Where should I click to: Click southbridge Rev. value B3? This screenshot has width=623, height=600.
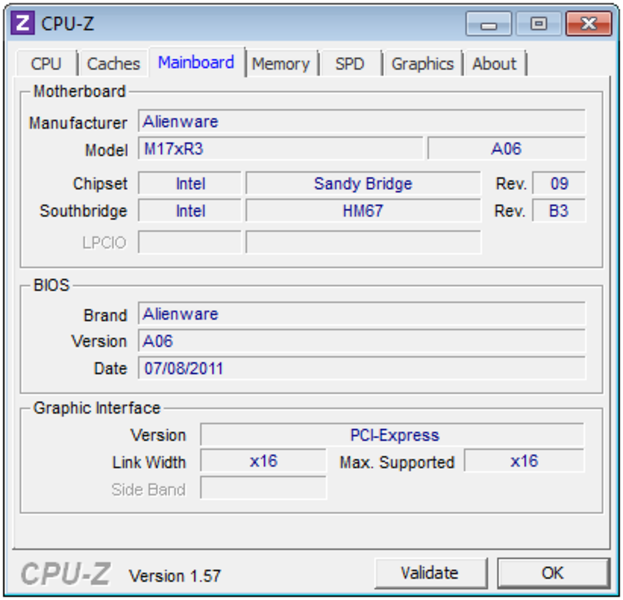tap(559, 211)
